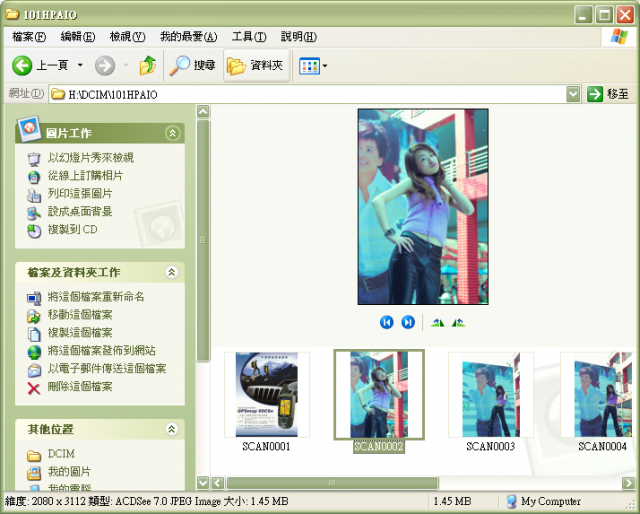
Task: Click the slideshow projector icon
Action: pyautogui.click(x=34, y=159)
